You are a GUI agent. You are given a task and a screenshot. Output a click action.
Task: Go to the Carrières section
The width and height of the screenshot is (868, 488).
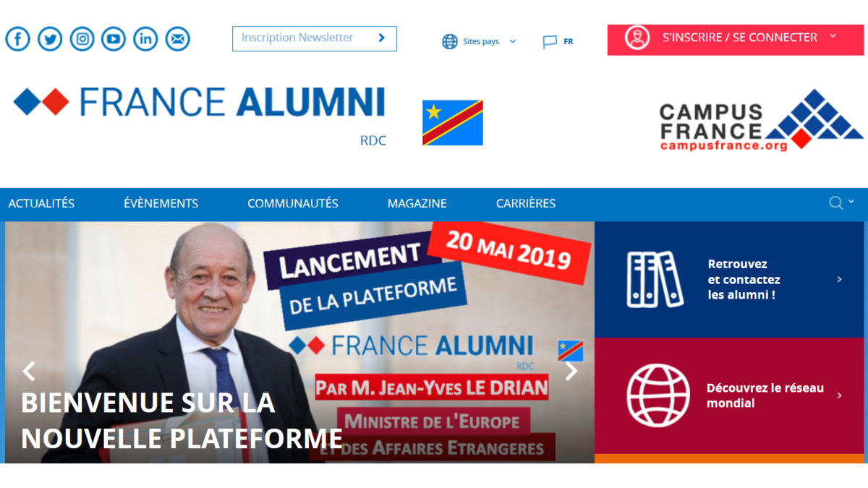point(526,204)
